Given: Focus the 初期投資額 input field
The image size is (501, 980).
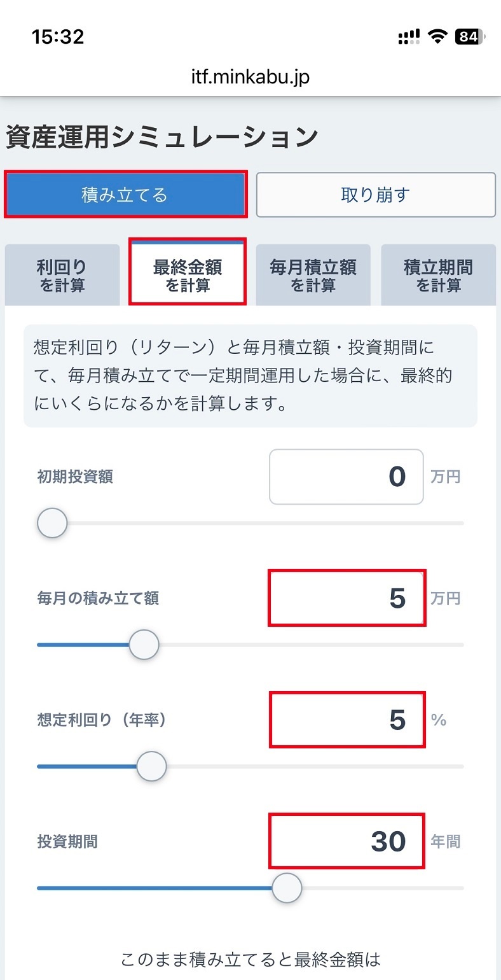Looking at the screenshot, I should (347, 477).
